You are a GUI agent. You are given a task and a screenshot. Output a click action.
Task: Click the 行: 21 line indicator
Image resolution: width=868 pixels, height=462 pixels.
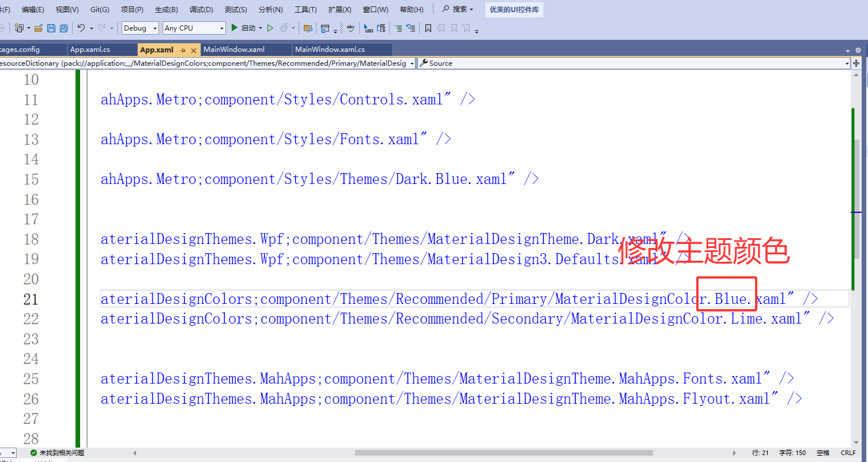760,453
